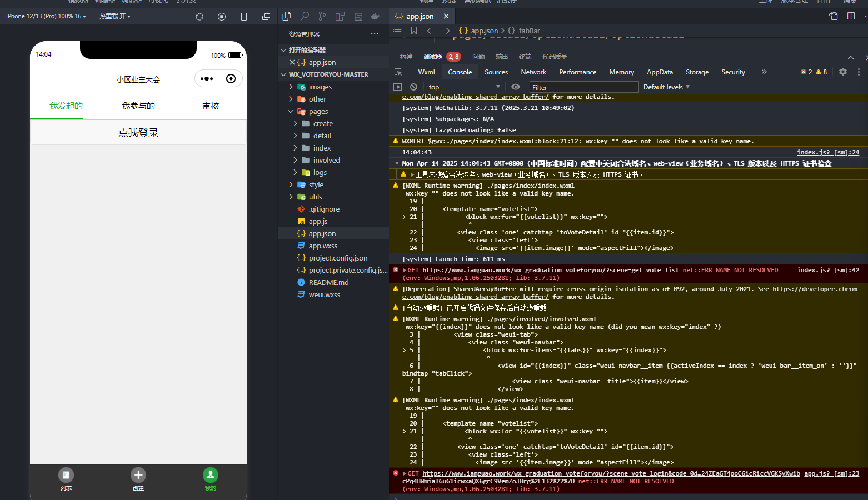
Task: Close the app.json editor tab
Action: tap(446, 16)
